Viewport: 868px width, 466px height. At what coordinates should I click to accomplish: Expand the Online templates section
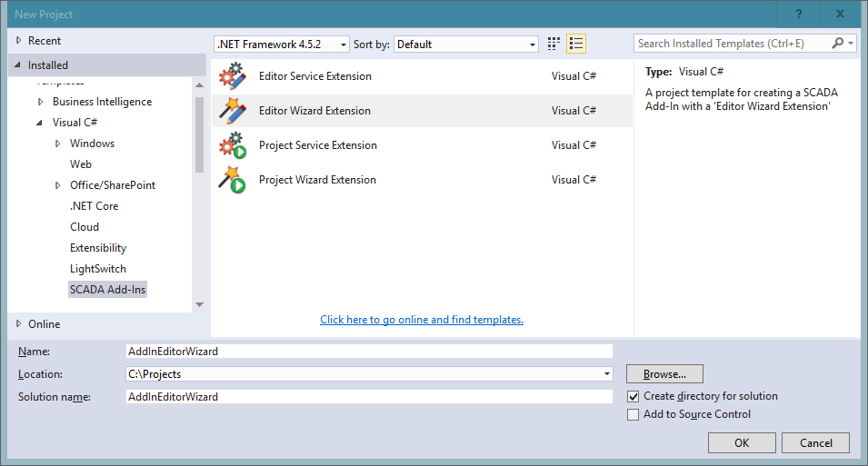pyautogui.click(x=19, y=323)
